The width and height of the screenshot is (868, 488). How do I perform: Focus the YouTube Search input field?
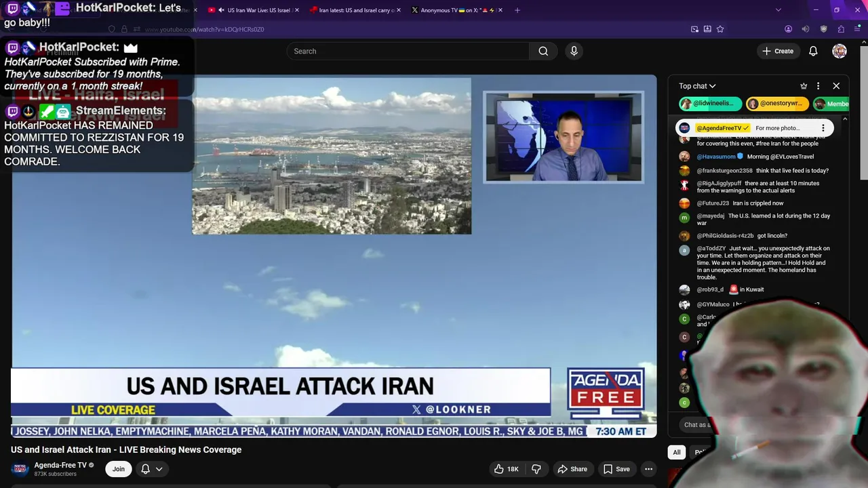click(x=408, y=51)
